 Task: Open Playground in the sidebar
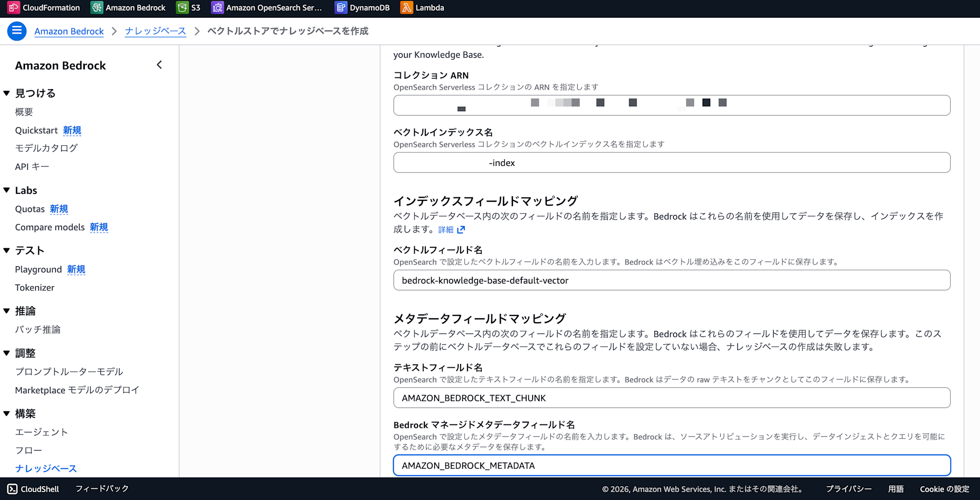(x=38, y=269)
